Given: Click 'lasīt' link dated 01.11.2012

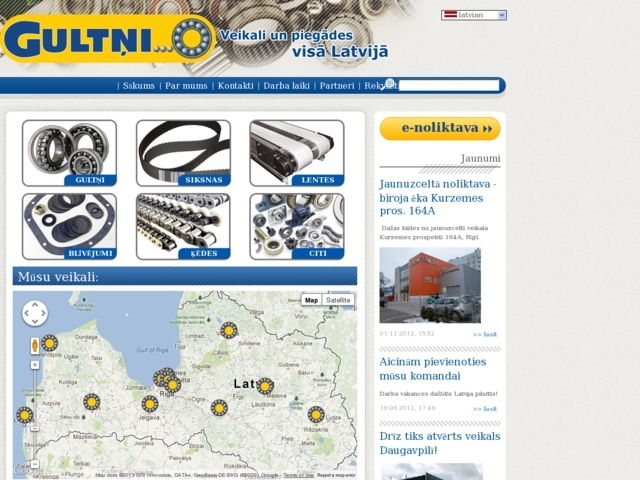Looking at the screenshot, I should [484, 334].
